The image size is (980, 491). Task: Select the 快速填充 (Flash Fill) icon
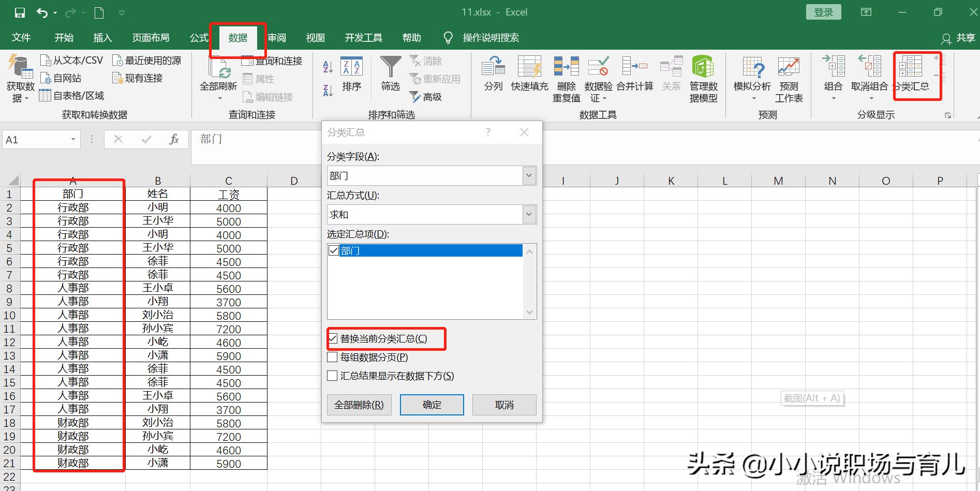click(529, 74)
